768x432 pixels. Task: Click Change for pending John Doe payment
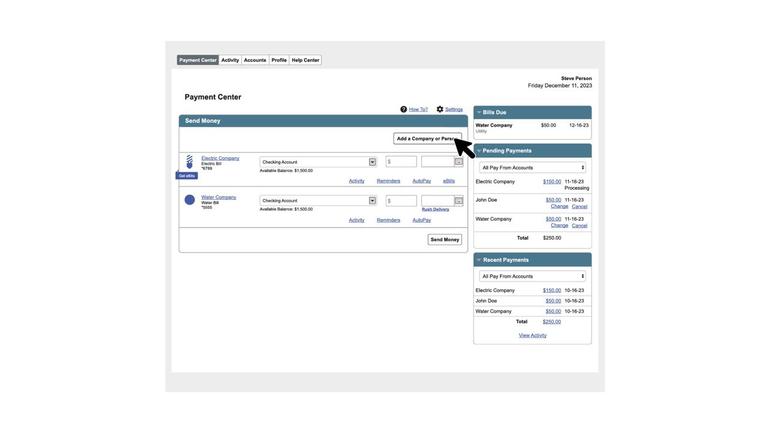pyautogui.click(x=559, y=207)
